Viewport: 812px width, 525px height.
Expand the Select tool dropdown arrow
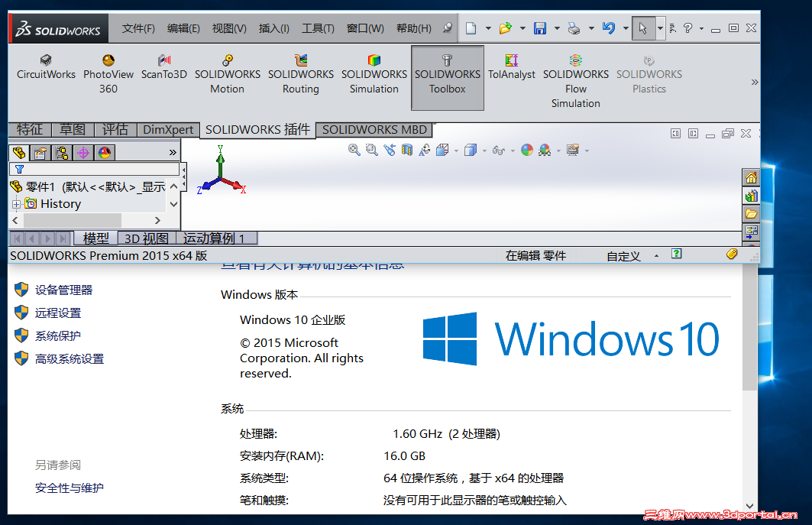click(x=660, y=28)
